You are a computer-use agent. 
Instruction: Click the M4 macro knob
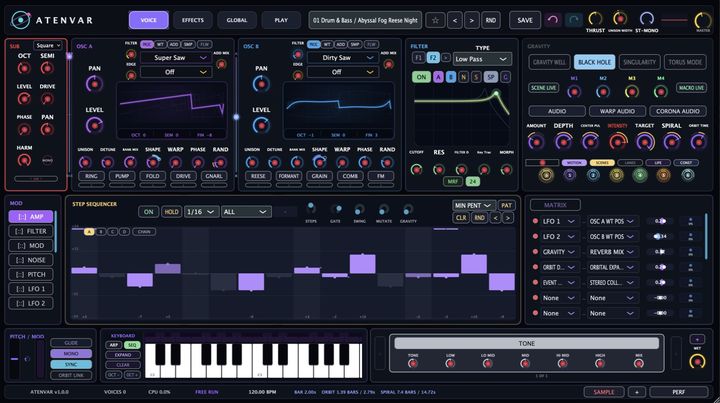[660, 92]
